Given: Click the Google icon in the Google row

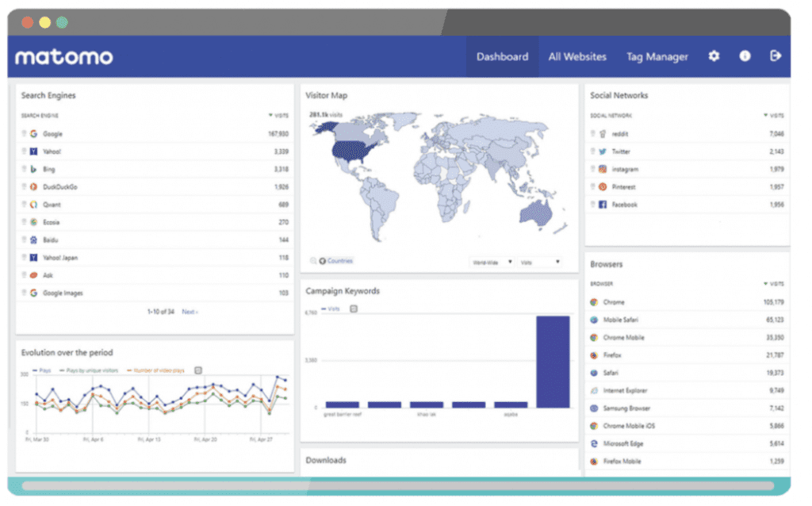Looking at the screenshot, I should click(x=34, y=136).
